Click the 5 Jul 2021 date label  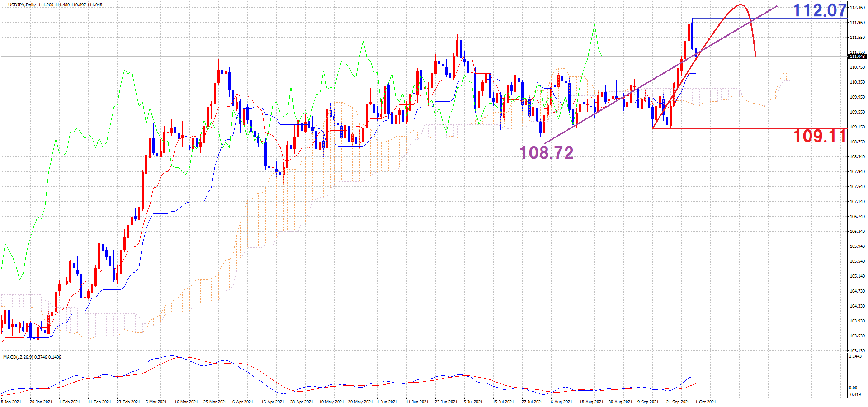click(473, 402)
